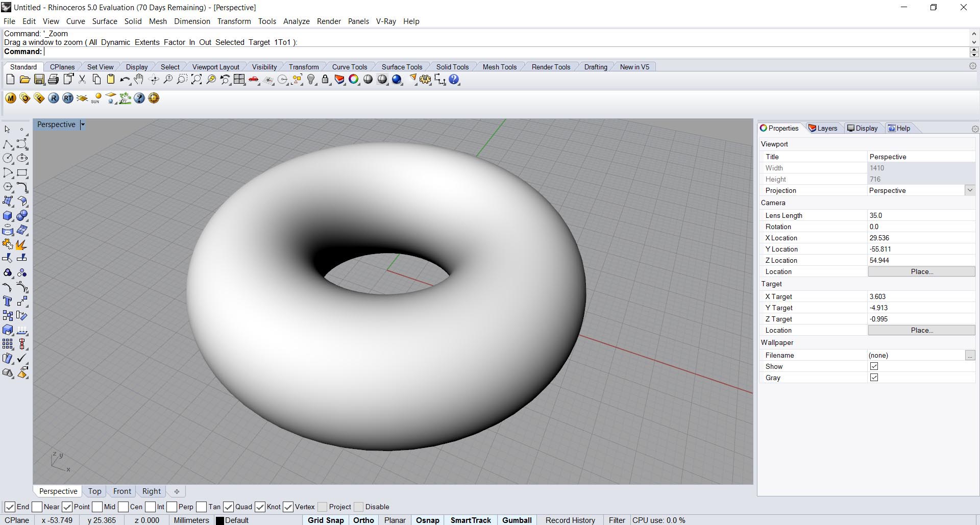The width and height of the screenshot is (980, 525).
Task: Click the four-viewport layout icon
Action: pos(239,80)
